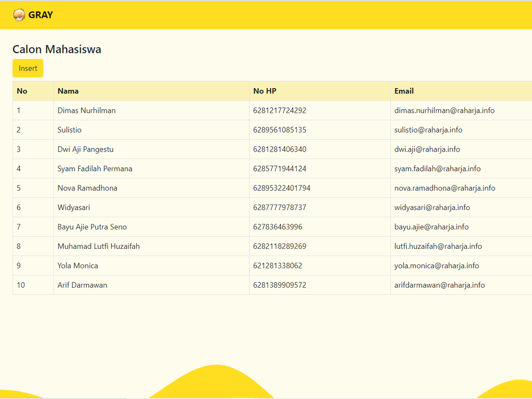Click row number 7 cell
Screen dimensions: 532x399
(x=33, y=226)
